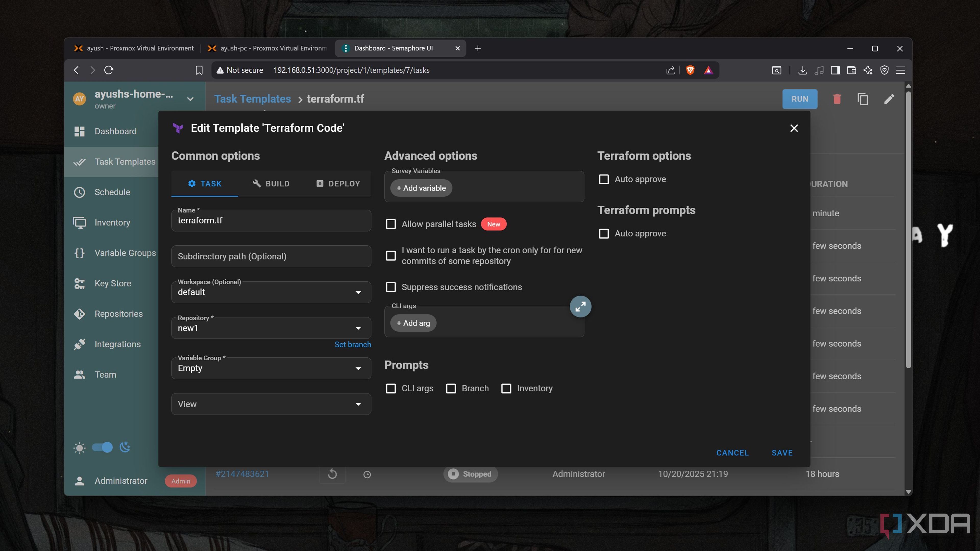
Task: Check Auto approve under Terraform options
Action: (604, 179)
